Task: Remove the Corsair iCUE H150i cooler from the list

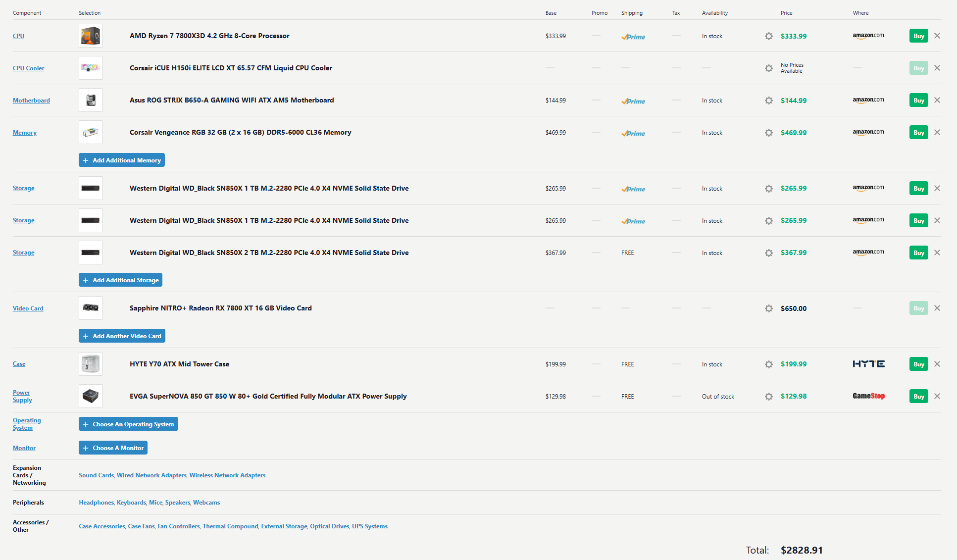Action: point(937,68)
